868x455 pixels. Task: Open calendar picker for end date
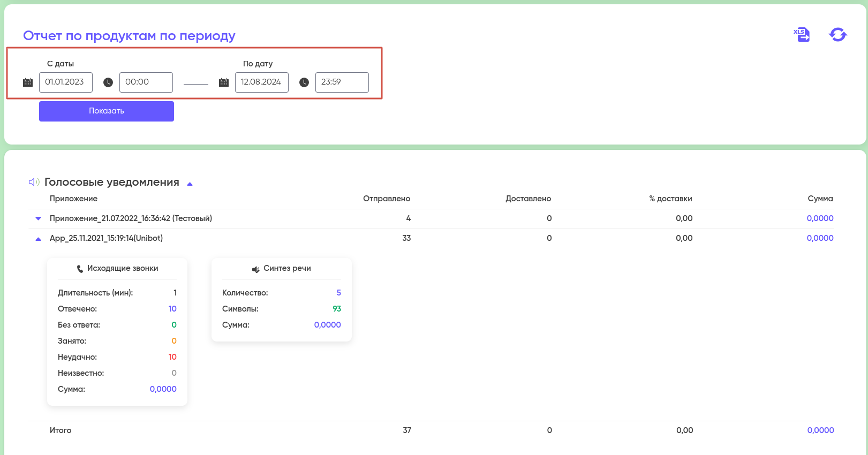coord(224,82)
